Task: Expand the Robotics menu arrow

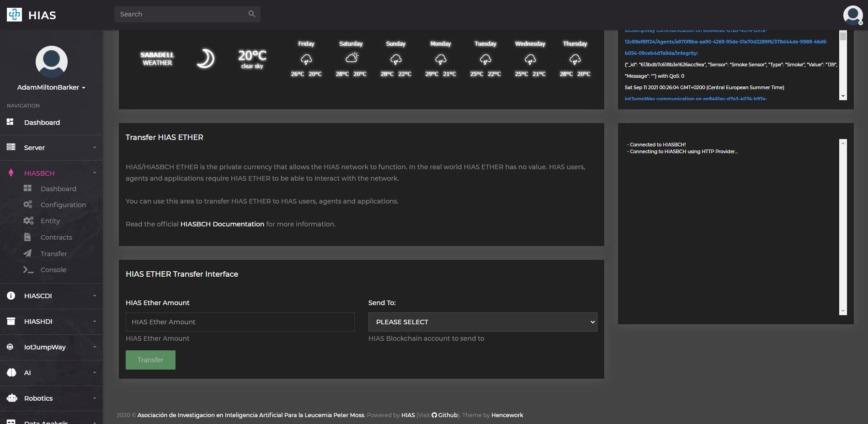Action: pyautogui.click(x=95, y=398)
